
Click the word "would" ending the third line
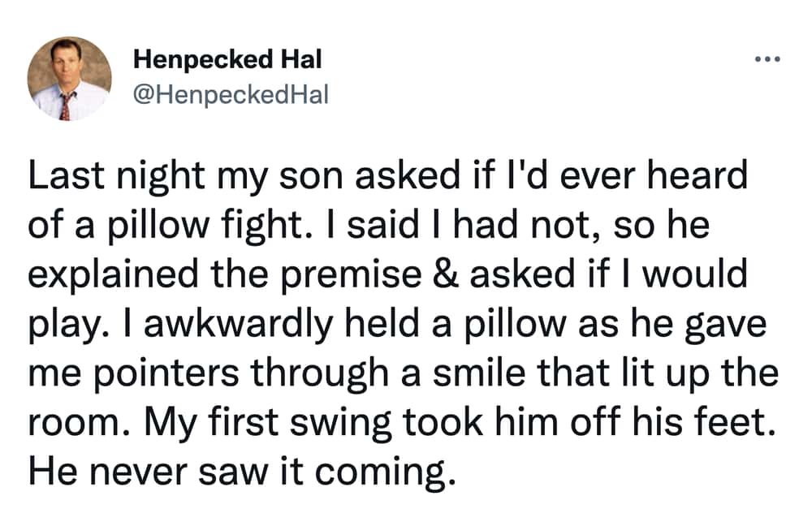tap(695, 274)
